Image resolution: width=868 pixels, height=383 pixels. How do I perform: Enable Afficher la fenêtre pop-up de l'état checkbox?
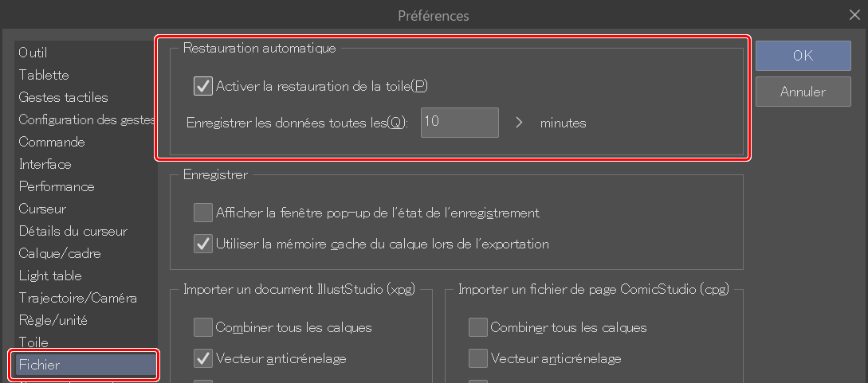tap(203, 213)
